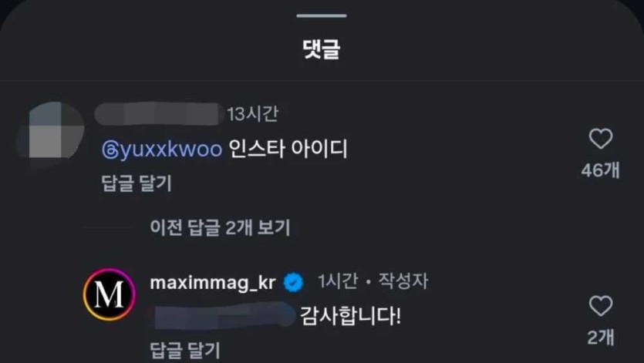Tap 답글 달기 under the @yuxxkwoo comment
Viewport: 644px width, 363px height.
[137, 183]
